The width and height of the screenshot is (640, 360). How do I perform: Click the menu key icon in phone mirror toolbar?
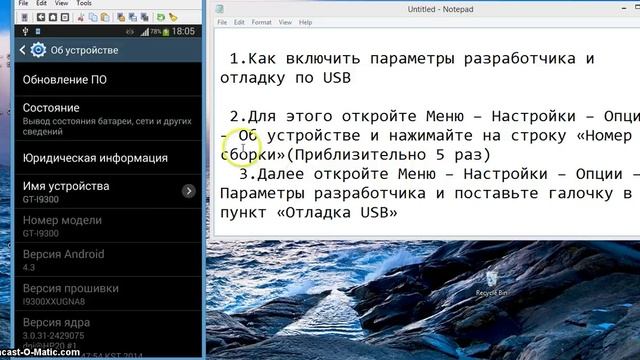[65, 17]
